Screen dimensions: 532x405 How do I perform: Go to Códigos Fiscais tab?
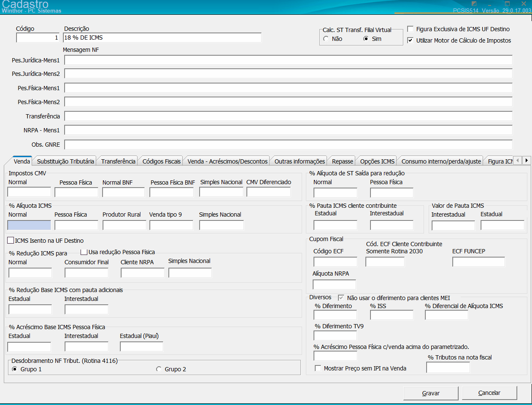coord(162,161)
